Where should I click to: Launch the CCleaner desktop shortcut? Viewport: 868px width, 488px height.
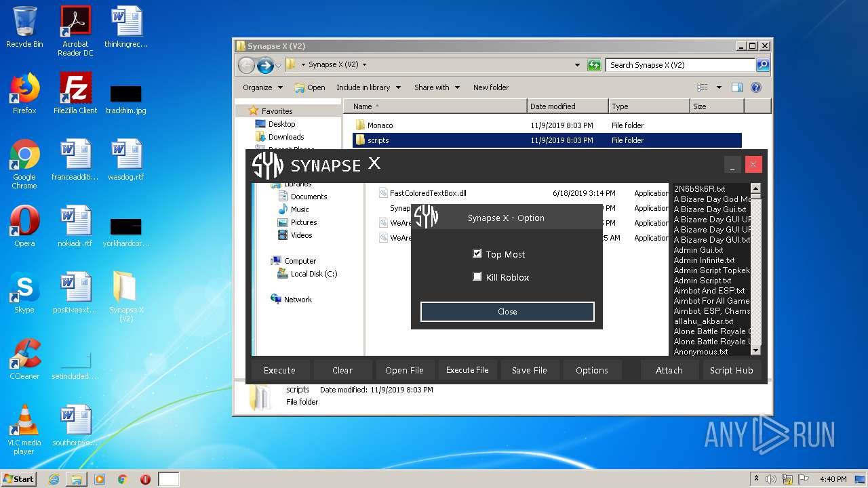pos(24,359)
